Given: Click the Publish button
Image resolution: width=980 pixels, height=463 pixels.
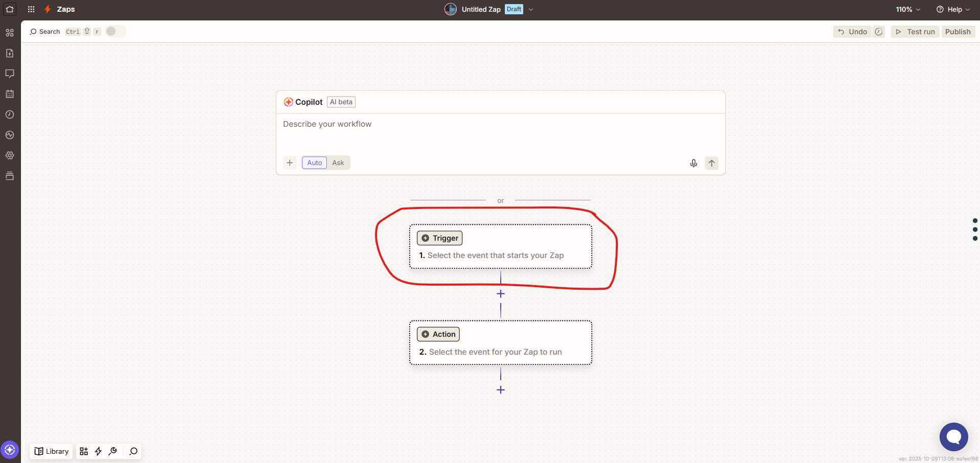Looking at the screenshot, I should [x=957, y=32].
